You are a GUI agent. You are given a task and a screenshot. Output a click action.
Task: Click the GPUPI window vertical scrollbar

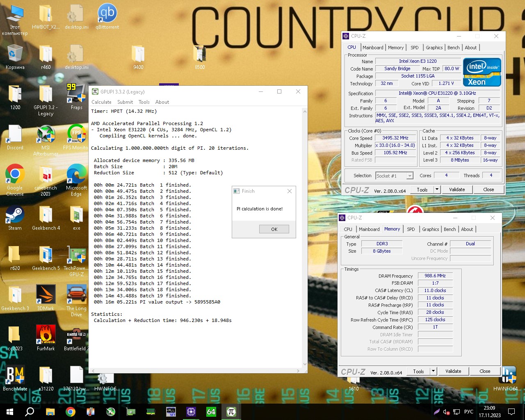(305, 238)
